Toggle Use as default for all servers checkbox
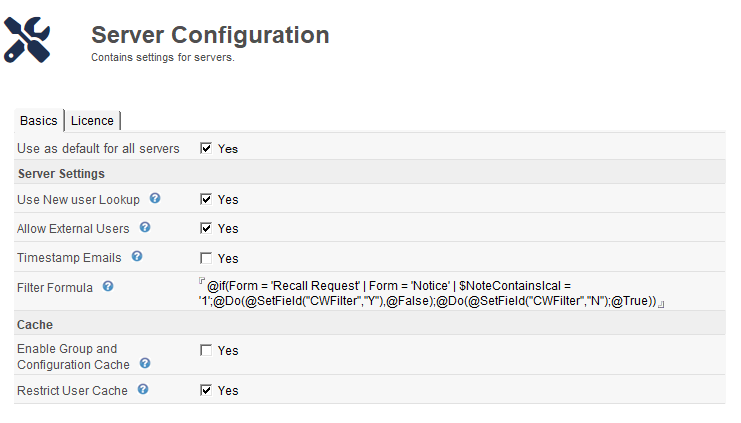Screen dimensions: 741x423 point(206,148)
